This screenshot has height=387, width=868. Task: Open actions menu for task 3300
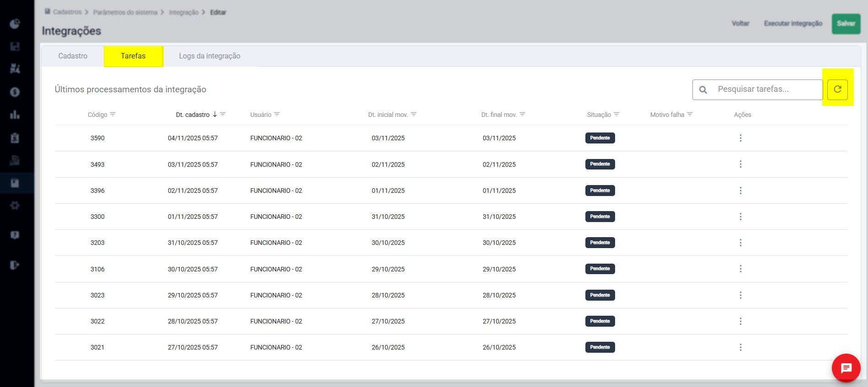[x=740, y=217]
